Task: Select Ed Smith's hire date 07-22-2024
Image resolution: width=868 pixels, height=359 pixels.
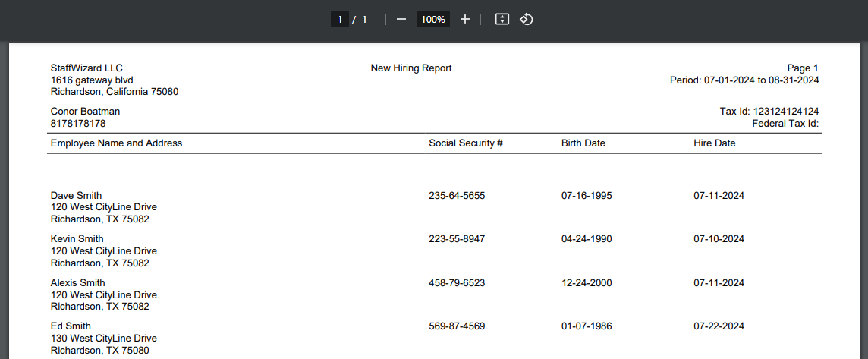Action: point(719,326)
